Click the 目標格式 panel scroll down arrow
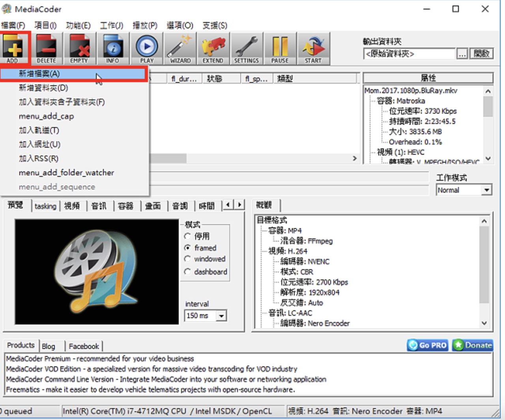The image size is (505, 420). click(484, 323)
